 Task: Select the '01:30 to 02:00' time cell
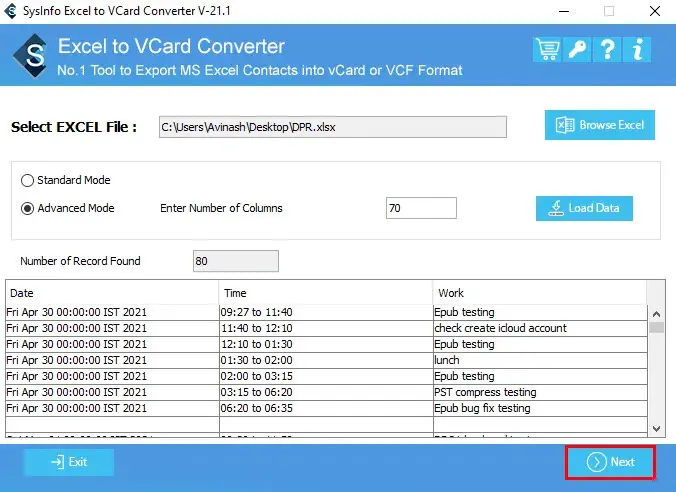point(326,360)
